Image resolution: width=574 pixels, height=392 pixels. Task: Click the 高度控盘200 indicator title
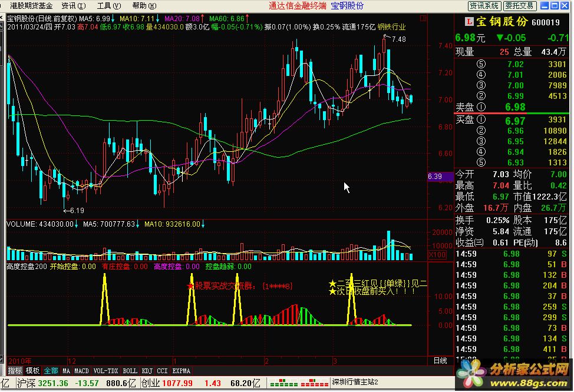[x=27, y=267]
